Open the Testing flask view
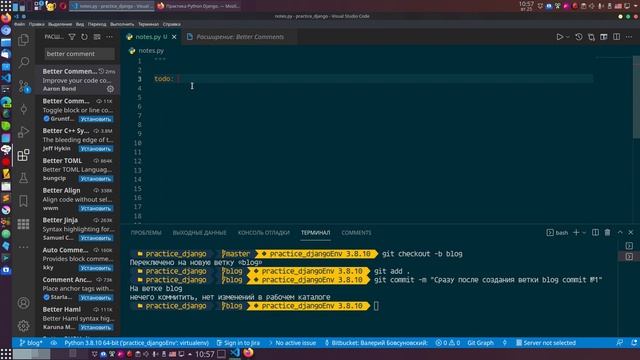Screen dimensions: 640x360 pyautogui.click(x=24, y=178)
